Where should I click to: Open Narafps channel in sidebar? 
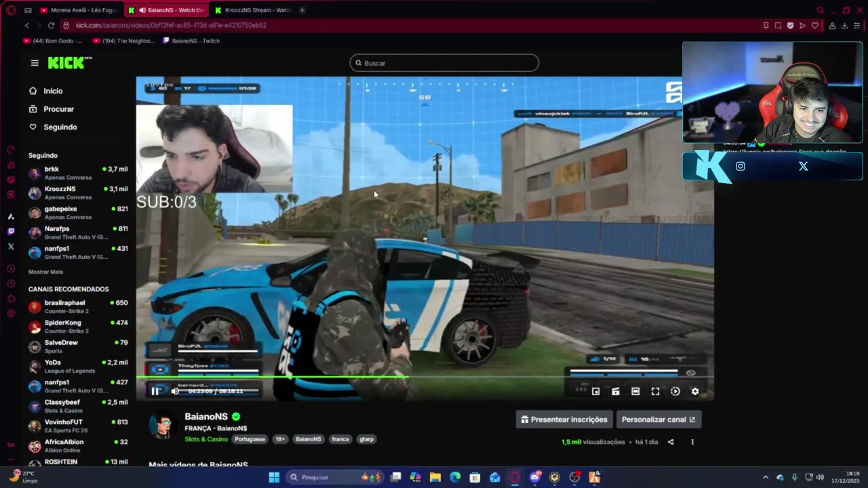(78, 232)
